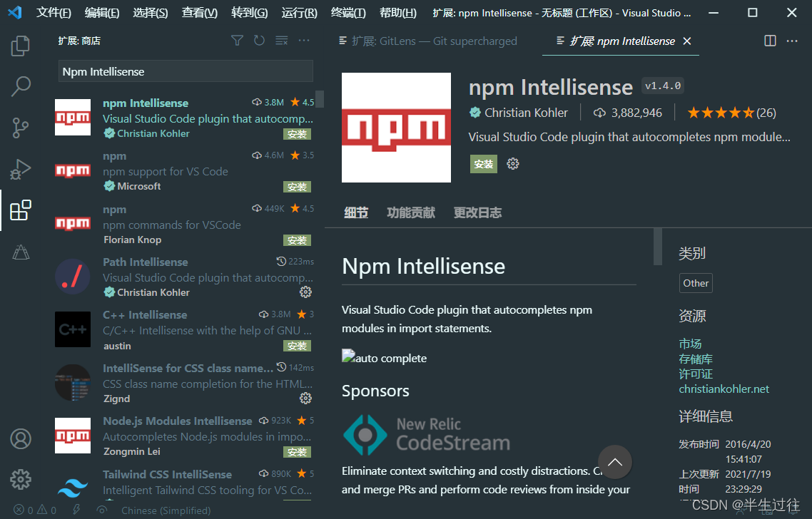Select the 功能贡献 tab
The width and height of the screenshot is (812, 519).
point(411,212)
